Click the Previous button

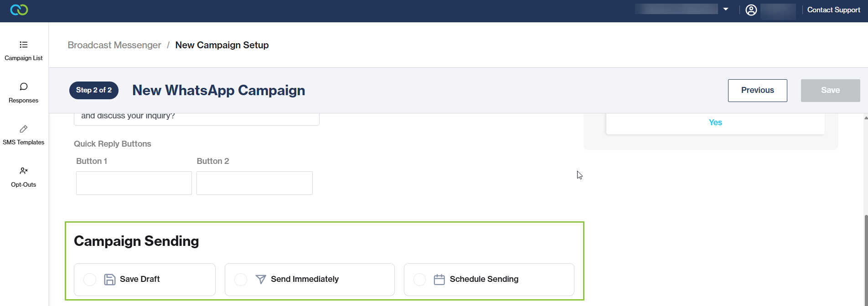point(757,90)
